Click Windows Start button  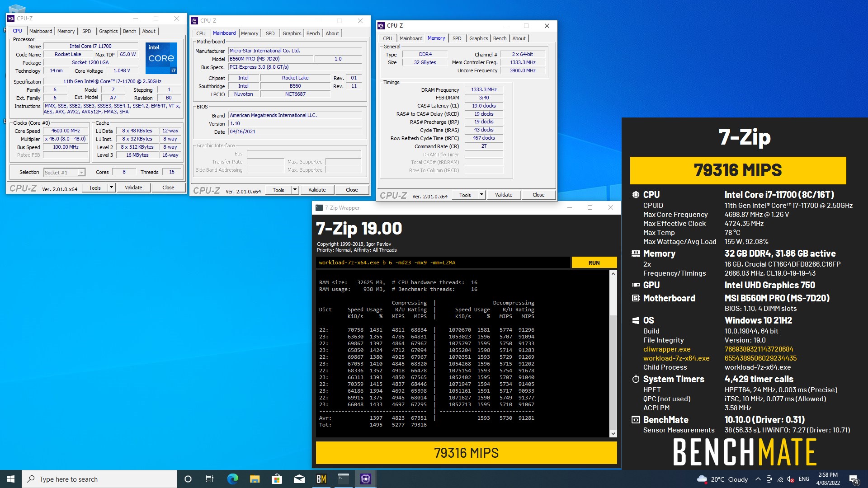tap(11, 479)
